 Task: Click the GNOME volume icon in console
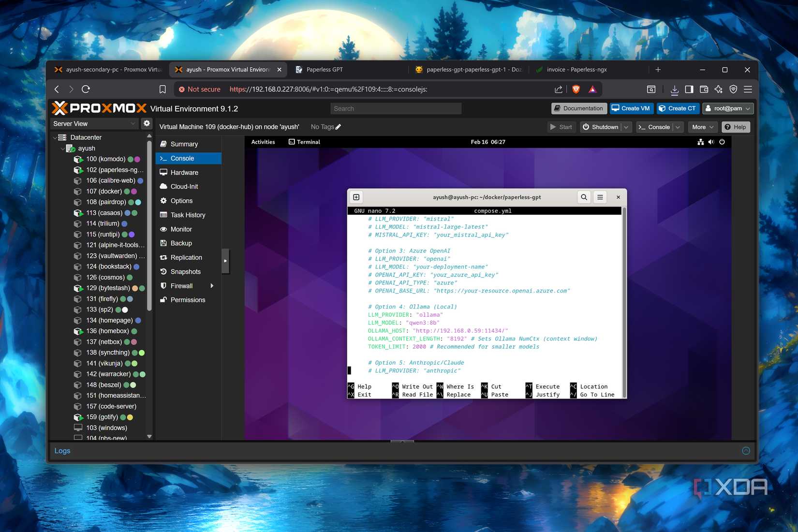tap(711, 142)
